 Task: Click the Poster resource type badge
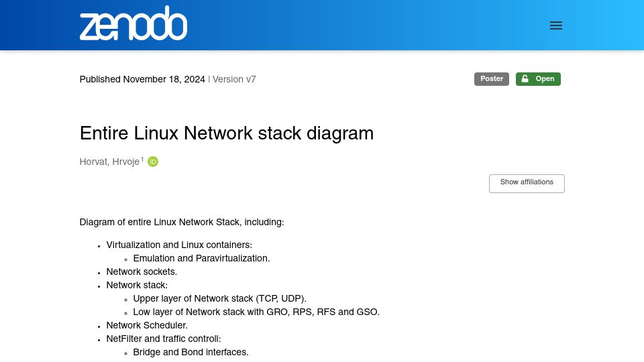(x=491, y=79)
